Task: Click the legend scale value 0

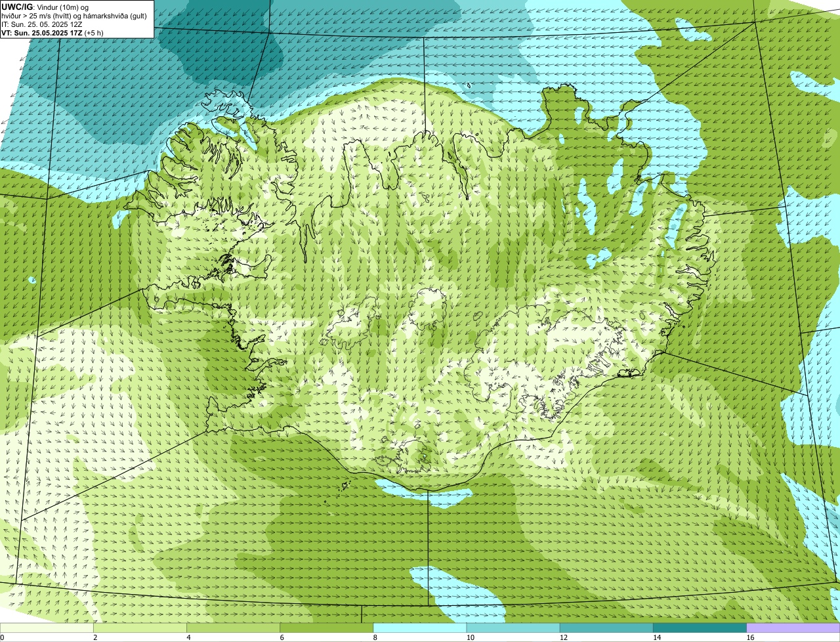Action: point(3,637)
